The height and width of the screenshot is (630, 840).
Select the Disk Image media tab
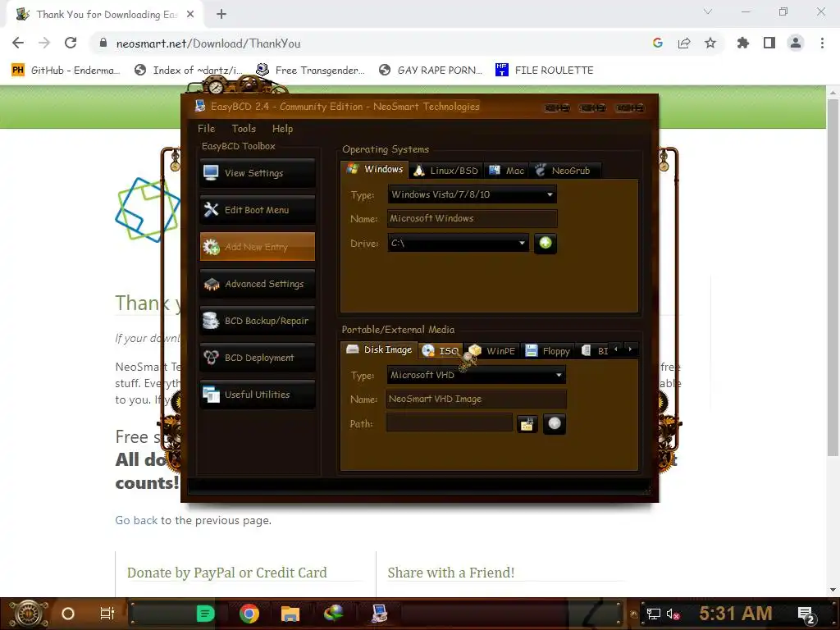379,349
